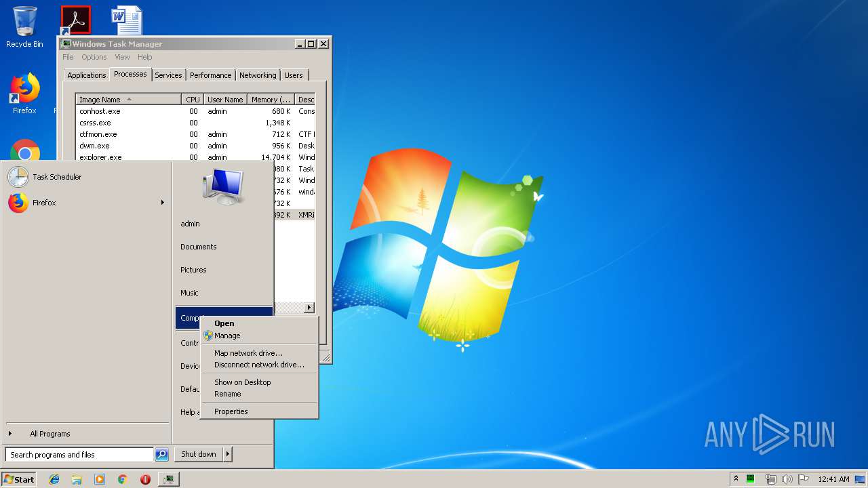The width and height of the screenshot is (868, 488).
Task: Open Windows Explorer folder icon on taskbar
Action: coord(77,479)
